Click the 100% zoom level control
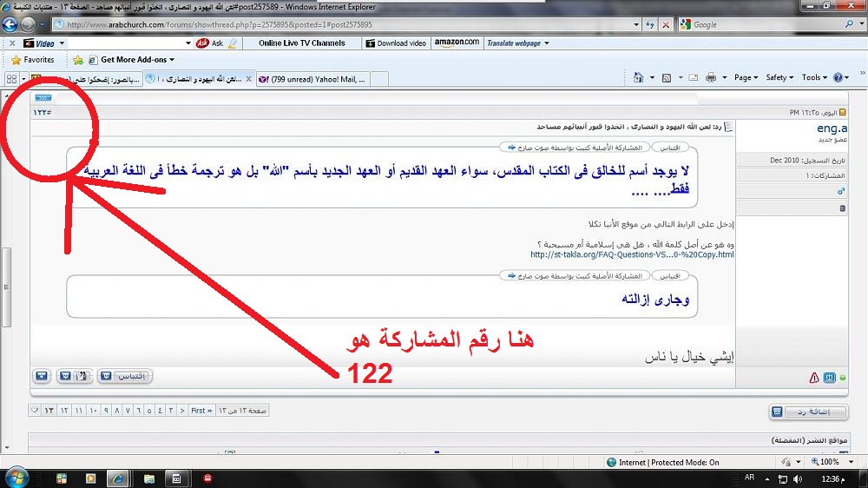This screenshot has height=488, width=868. click(828, 462)
